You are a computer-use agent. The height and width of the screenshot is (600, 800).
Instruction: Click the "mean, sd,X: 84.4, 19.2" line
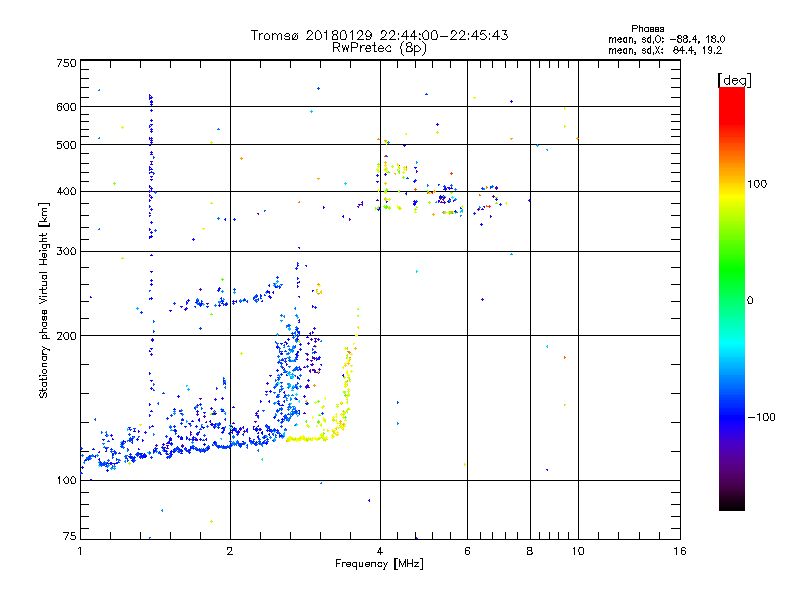[665, 50]
